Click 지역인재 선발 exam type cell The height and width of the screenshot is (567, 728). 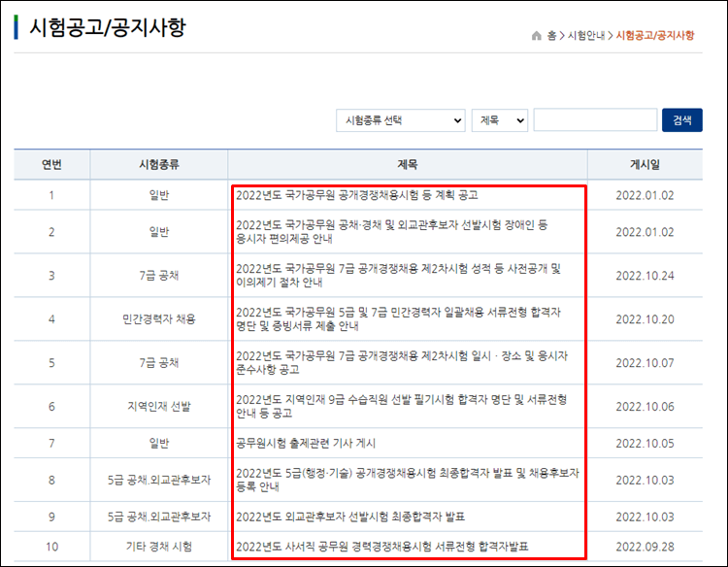tap(159, 407)
